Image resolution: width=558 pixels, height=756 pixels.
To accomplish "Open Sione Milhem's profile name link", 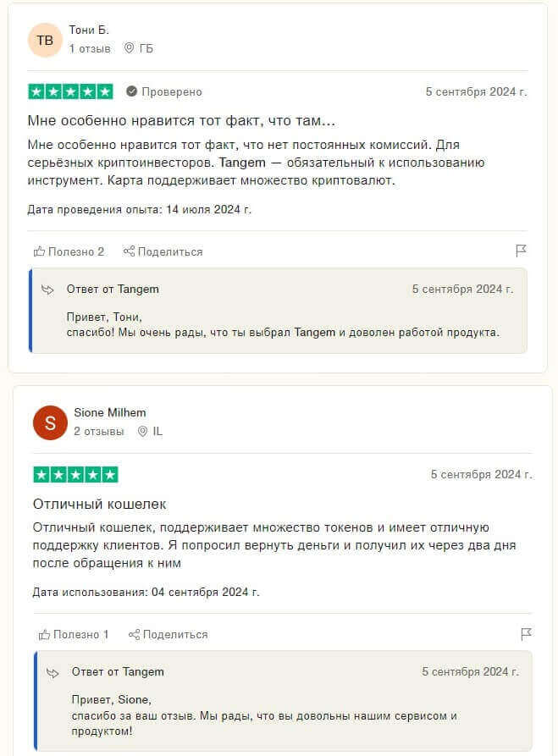I will click(x=109, y=412).
